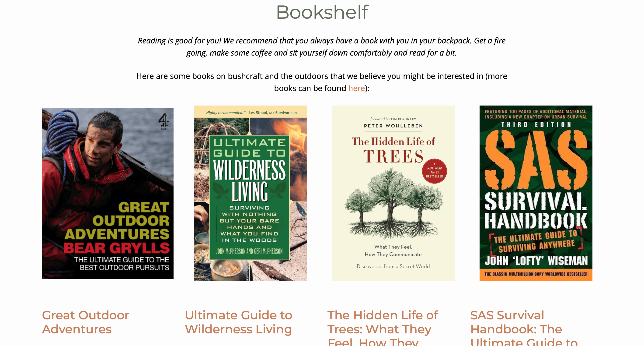Click the 'Highly recommended' Les Stroud quote banner

[x=250, y=113]
